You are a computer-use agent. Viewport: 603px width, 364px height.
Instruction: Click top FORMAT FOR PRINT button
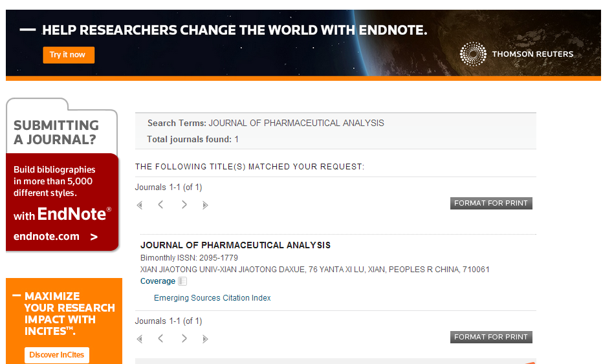(491, 203)
